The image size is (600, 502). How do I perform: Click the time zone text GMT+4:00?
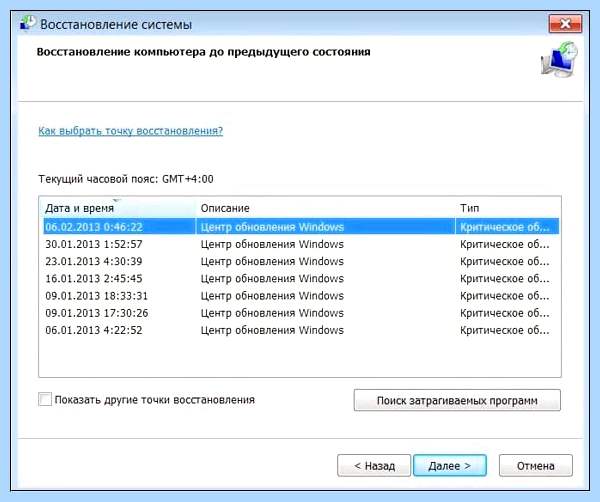[x=188, y=179]
